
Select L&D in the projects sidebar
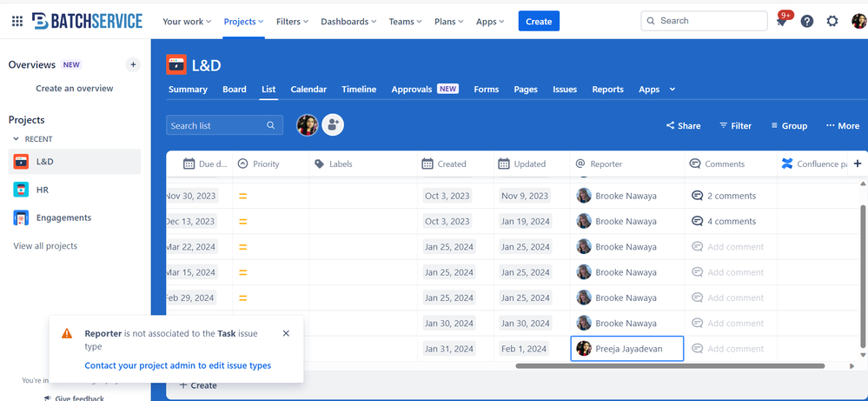[74, 161]
